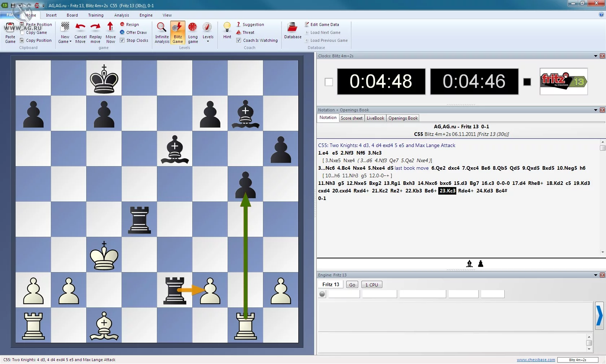This screenshot has height=364, width=606.
Task: Close the Engine Fritz 13 panel
Action: (602, 275)
